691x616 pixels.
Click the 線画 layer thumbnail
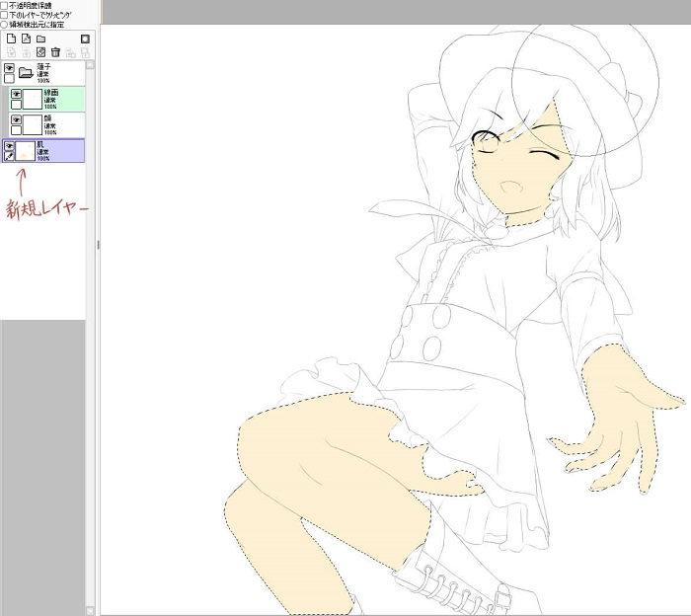33,99
